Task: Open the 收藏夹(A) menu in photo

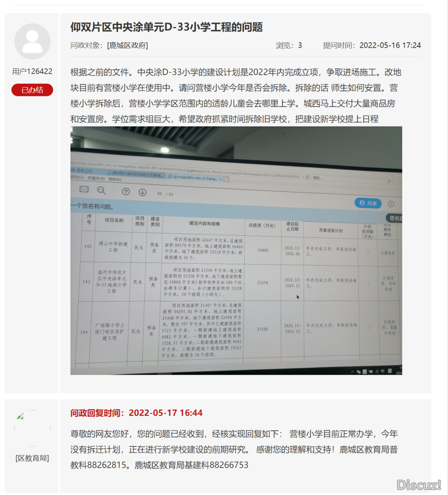Action: pos(96,178)
